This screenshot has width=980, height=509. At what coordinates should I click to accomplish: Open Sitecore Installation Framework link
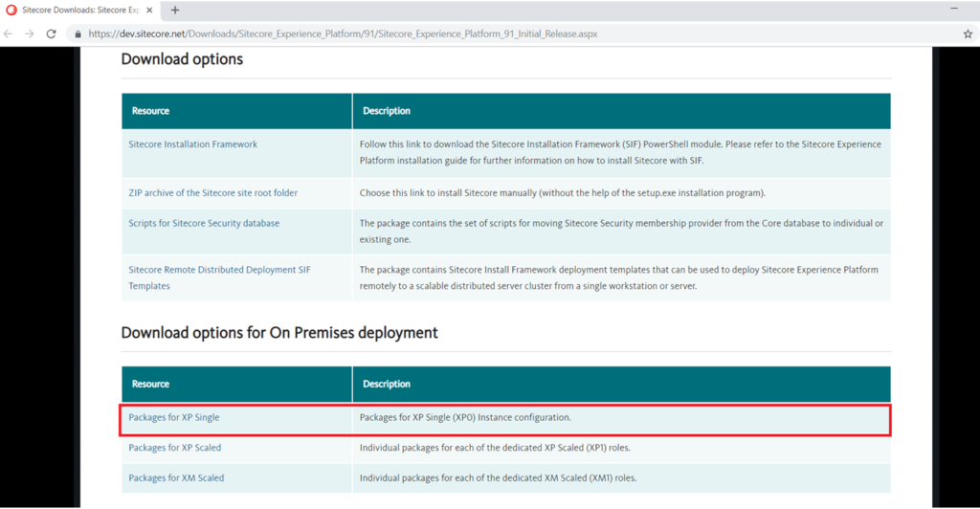pyautogui.click(x=192, y=144)
